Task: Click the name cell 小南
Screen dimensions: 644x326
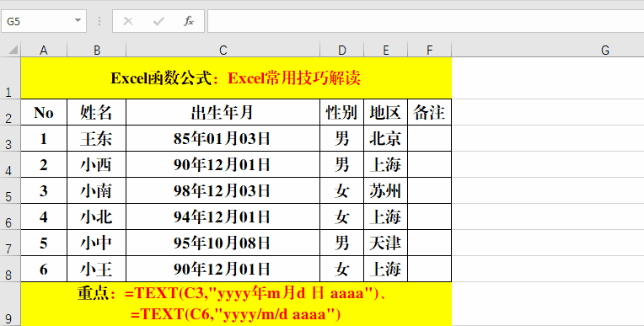Action: click(x=97, y=190)
